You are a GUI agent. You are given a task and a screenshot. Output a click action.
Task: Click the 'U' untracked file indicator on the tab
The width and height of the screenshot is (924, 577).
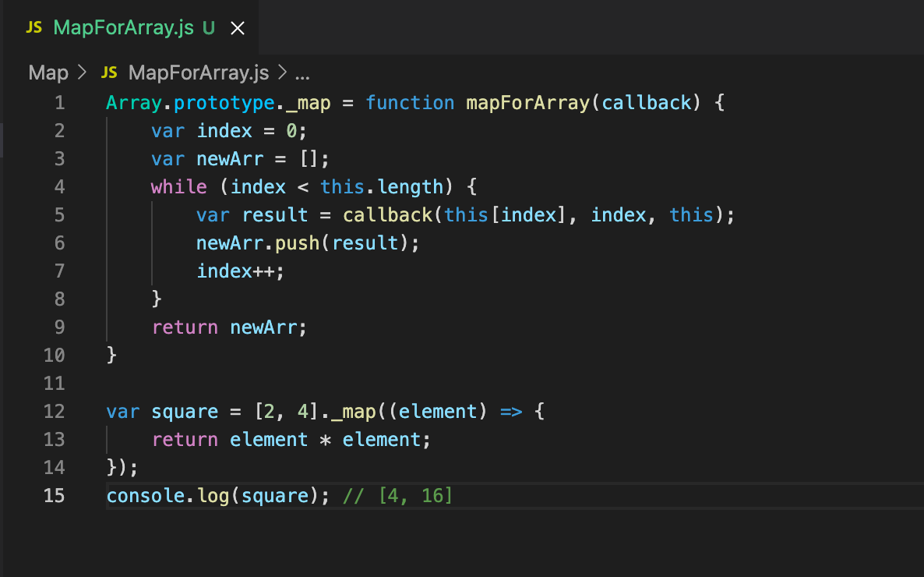click(207, 27)
